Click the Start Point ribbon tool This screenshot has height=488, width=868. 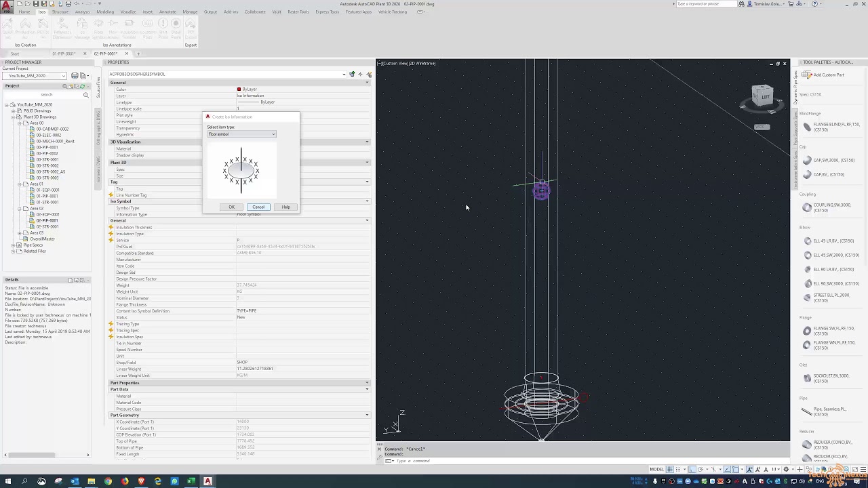point(162,28)
